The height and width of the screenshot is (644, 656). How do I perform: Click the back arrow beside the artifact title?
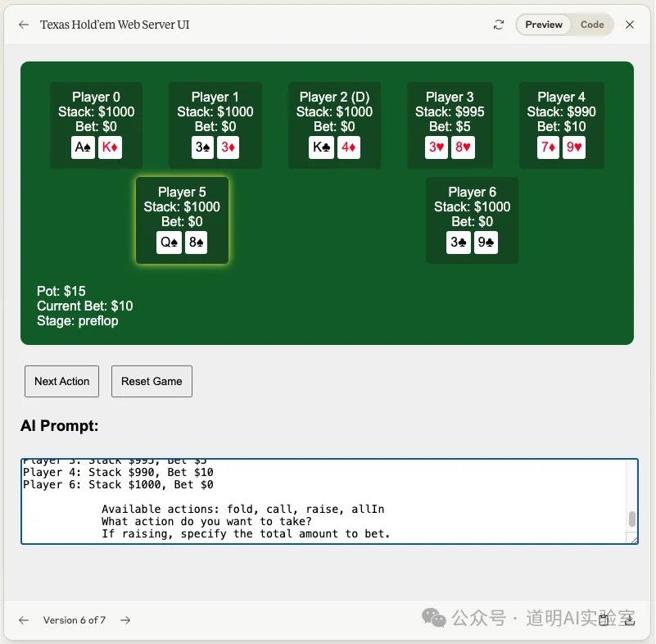(24, 25)
